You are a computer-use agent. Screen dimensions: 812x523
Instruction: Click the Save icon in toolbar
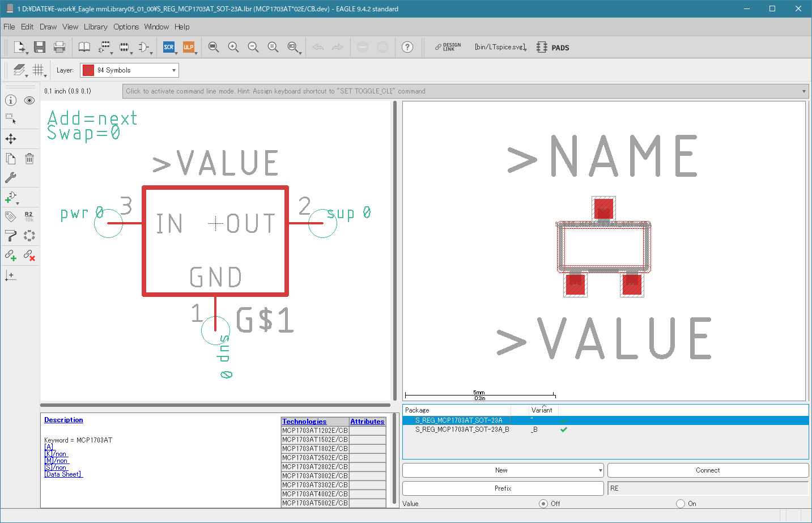pos(39,47)
